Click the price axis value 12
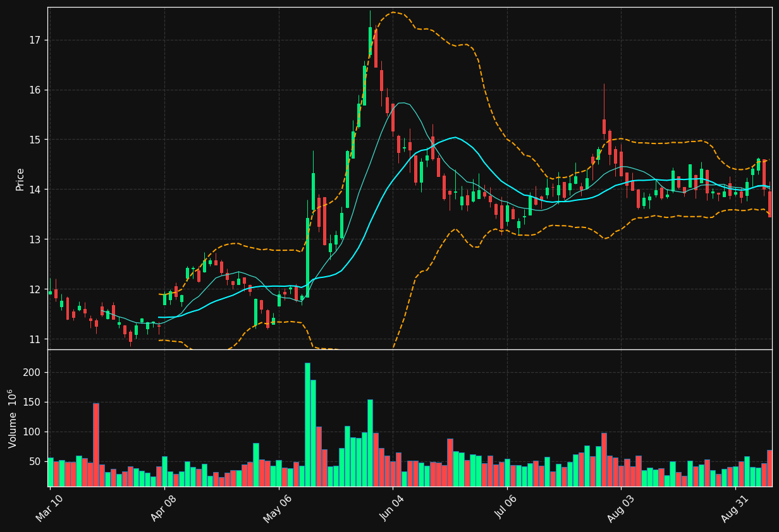779x532 pixels. (34, 289)
